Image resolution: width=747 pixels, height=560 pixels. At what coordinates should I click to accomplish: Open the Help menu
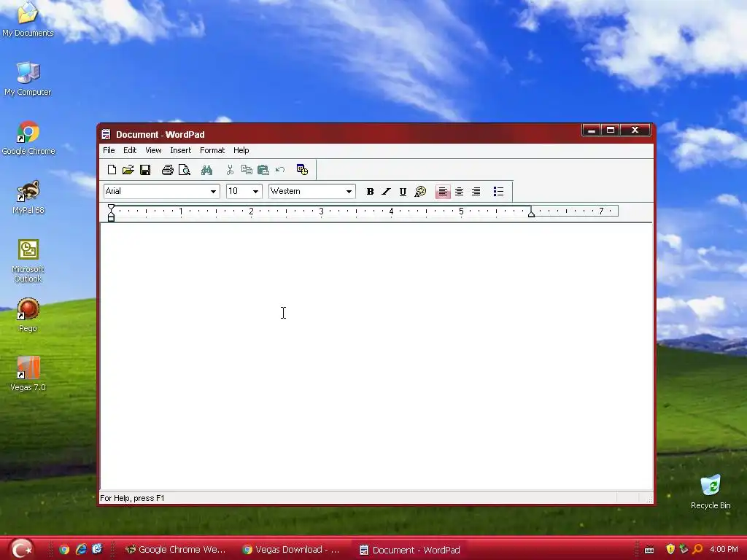(241, 150)
